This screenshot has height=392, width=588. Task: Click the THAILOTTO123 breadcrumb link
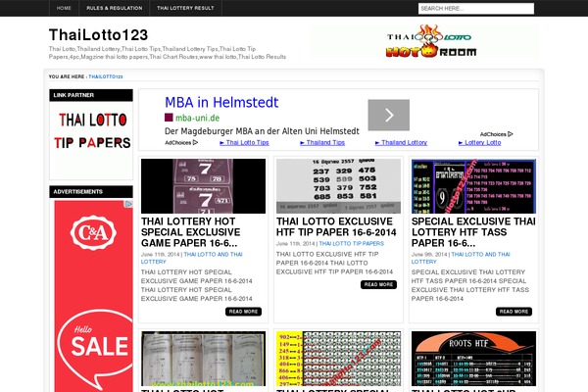click(106, 76)
